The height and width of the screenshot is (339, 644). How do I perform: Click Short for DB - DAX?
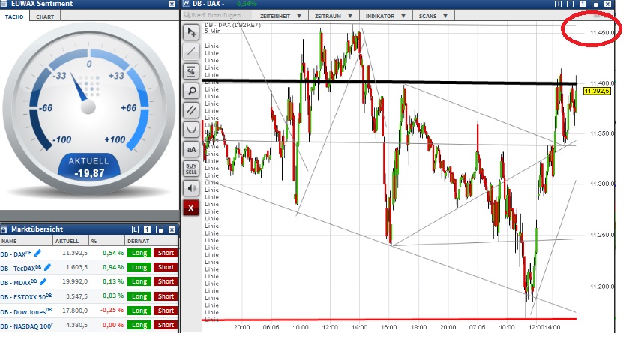pyautogui.click(x=166, y=253)
